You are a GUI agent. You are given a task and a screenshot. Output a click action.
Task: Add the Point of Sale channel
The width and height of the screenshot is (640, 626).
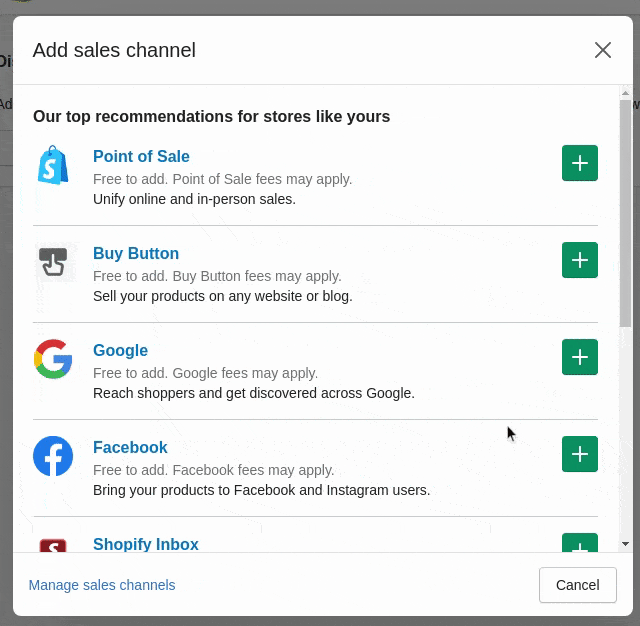(580, 163)
